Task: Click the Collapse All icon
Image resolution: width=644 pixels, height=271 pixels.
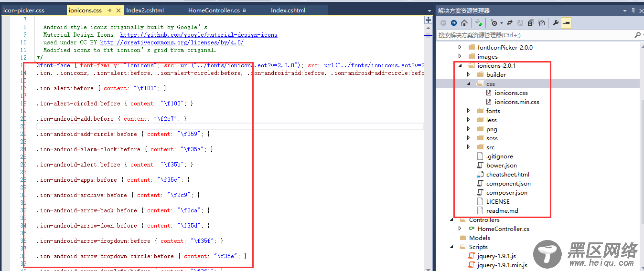Action: tap(531, 23)
